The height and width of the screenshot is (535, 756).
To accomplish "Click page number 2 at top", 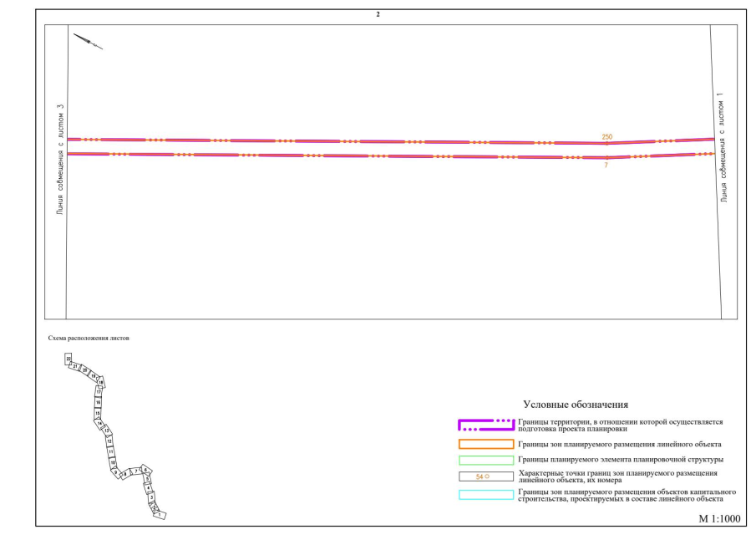I will [378, 15].
